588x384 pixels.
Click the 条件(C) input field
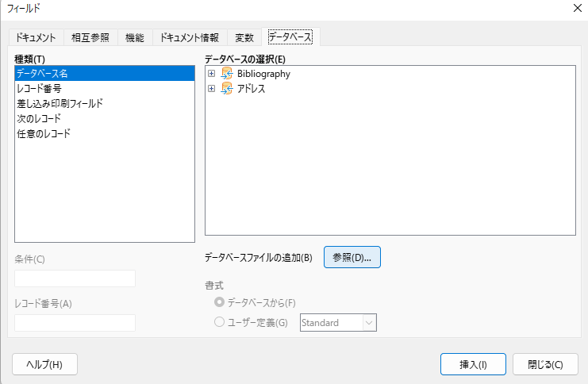[75, 278]
